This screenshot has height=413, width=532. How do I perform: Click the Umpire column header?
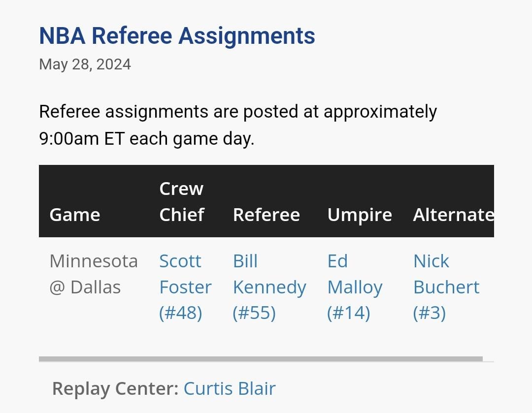pyautogui.click(x=360, y=215)
